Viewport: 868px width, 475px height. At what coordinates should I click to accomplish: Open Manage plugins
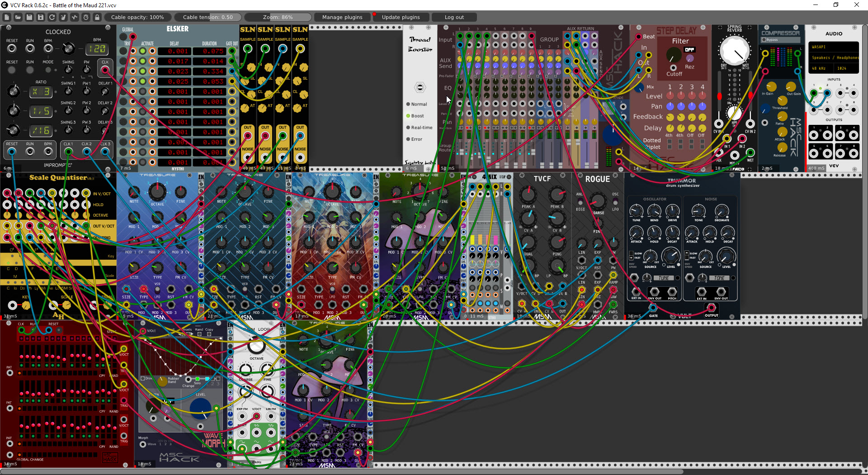342,17
